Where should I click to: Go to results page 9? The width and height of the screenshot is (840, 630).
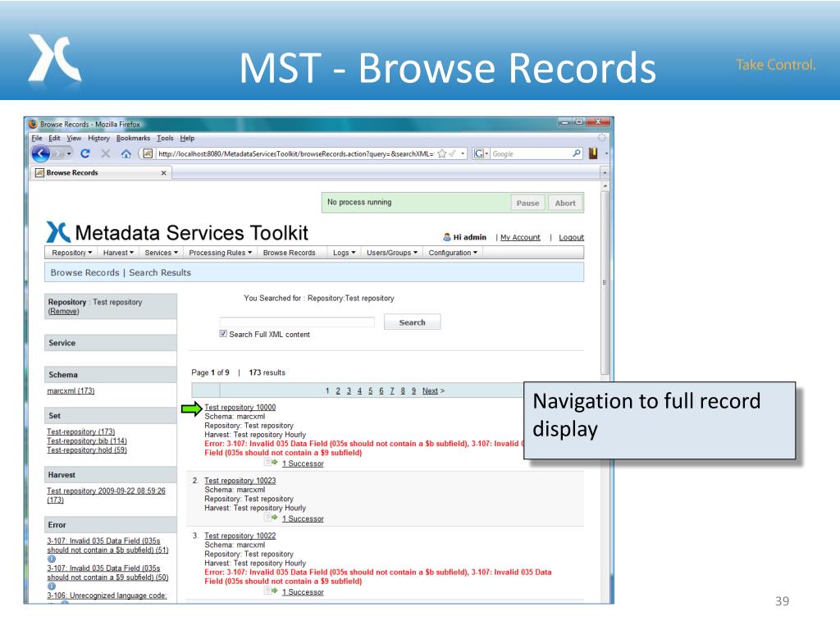pos(413,390)
